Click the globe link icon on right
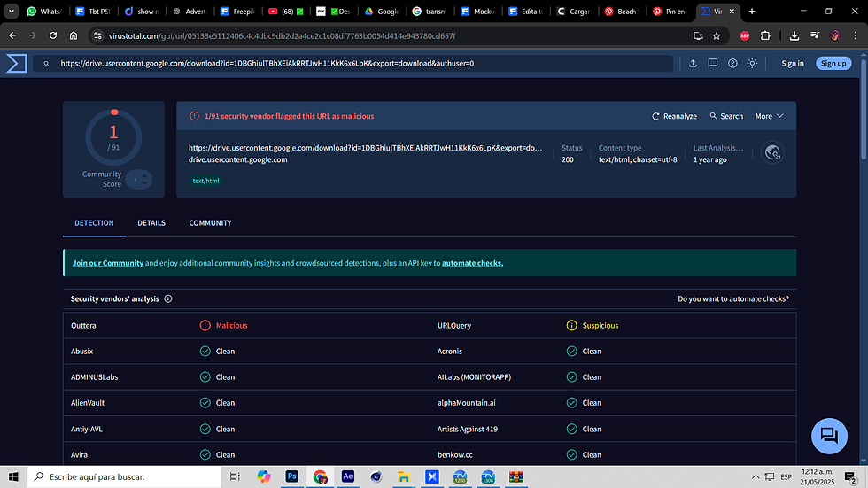This screenshot has width=868, height=488. (772, 152)
